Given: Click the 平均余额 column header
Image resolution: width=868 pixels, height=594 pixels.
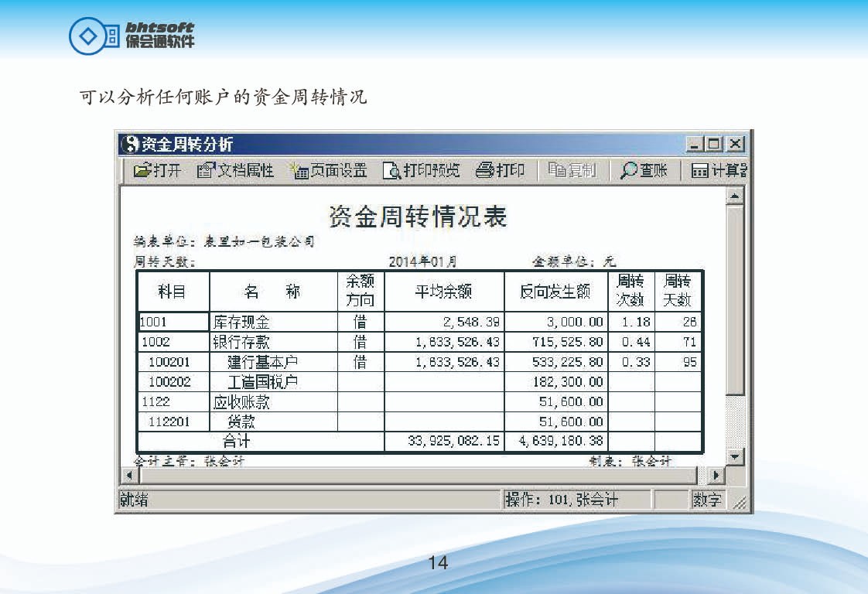Looking at the screenshot, I should [443, 292].
